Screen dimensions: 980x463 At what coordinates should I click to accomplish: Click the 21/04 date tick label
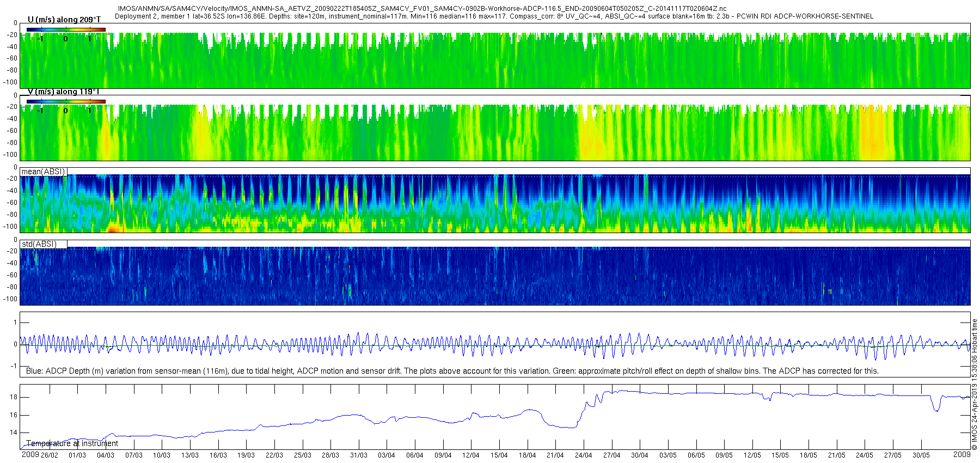point(555,455)
